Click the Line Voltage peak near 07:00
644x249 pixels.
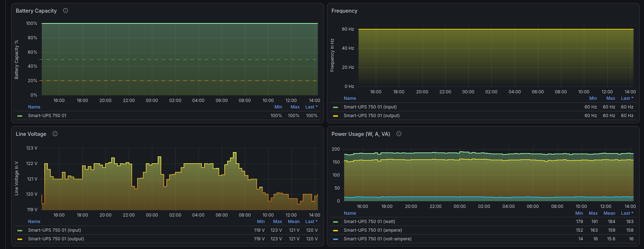point(235,153)
